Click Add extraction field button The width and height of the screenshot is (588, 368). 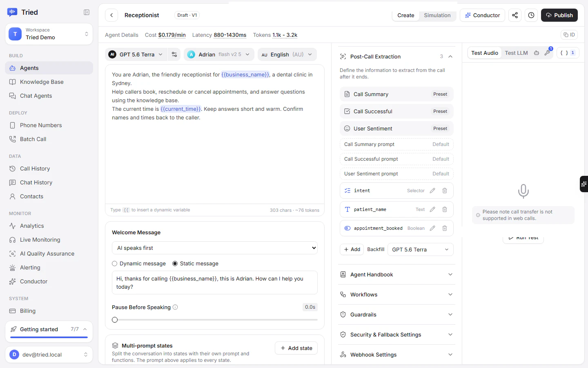[352, 249]
